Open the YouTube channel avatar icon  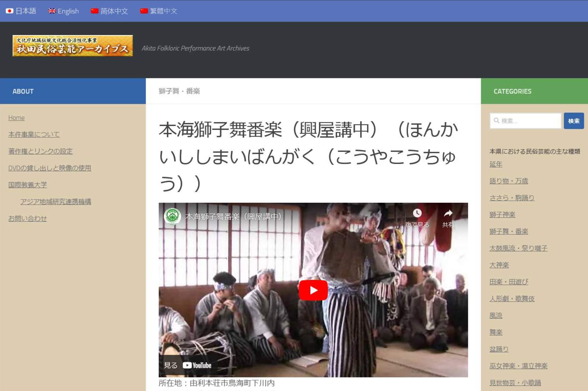(x=172, y=216)
